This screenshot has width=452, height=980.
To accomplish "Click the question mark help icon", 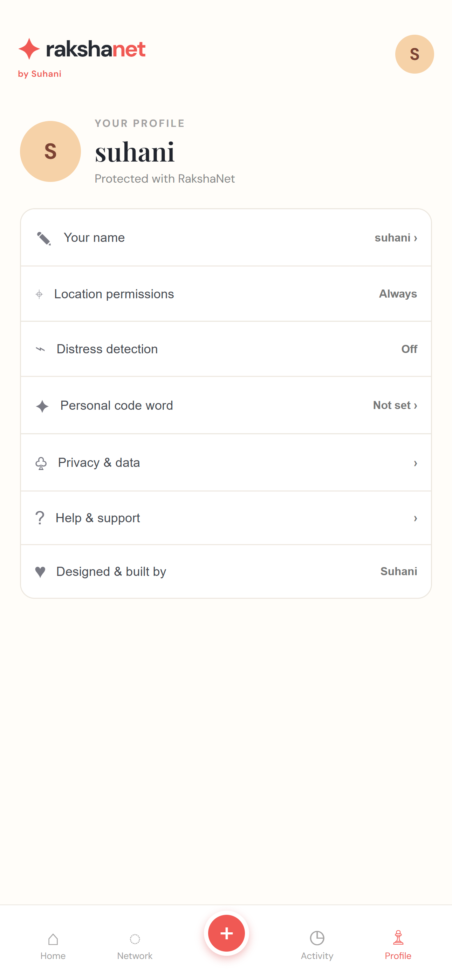I will click(x=40, y=518).
